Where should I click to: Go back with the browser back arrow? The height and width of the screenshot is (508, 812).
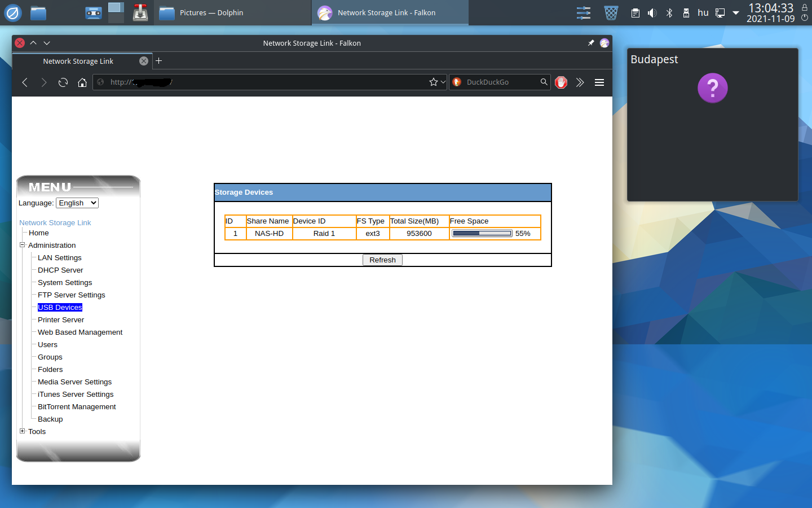(x=25, y=82)
